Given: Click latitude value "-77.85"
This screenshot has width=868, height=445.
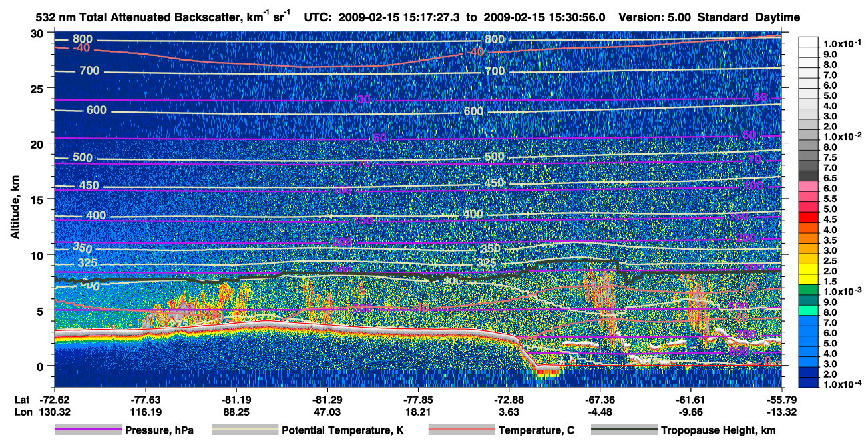Looking at the screenshot, I should click(x=418, y=400).
